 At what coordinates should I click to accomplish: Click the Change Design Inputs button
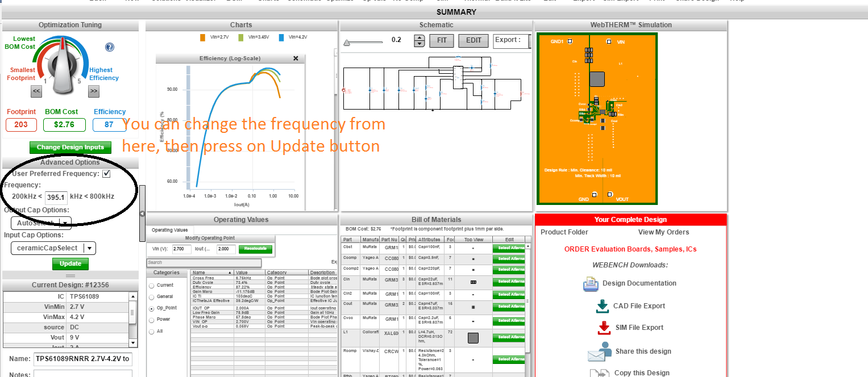coord(70,148)
